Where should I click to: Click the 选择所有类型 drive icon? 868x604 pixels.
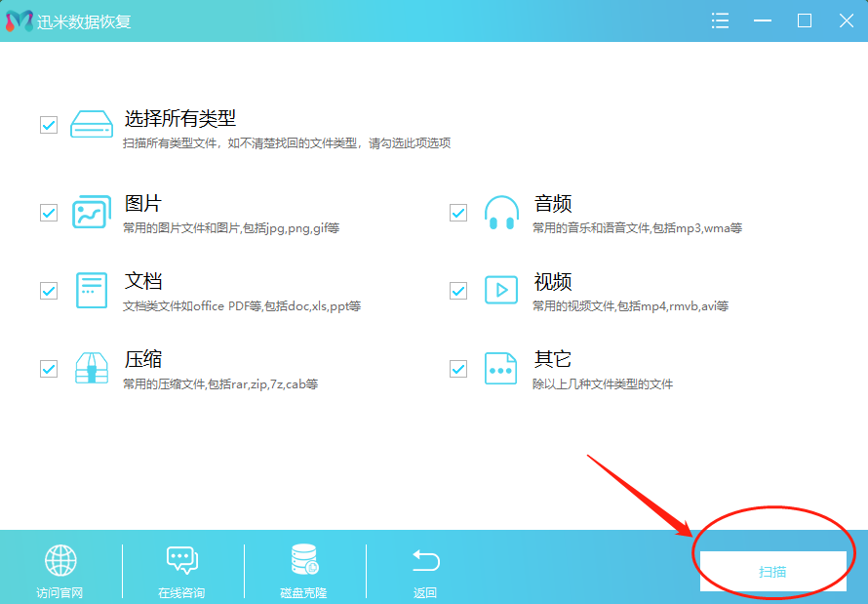[x=91, y=124]
